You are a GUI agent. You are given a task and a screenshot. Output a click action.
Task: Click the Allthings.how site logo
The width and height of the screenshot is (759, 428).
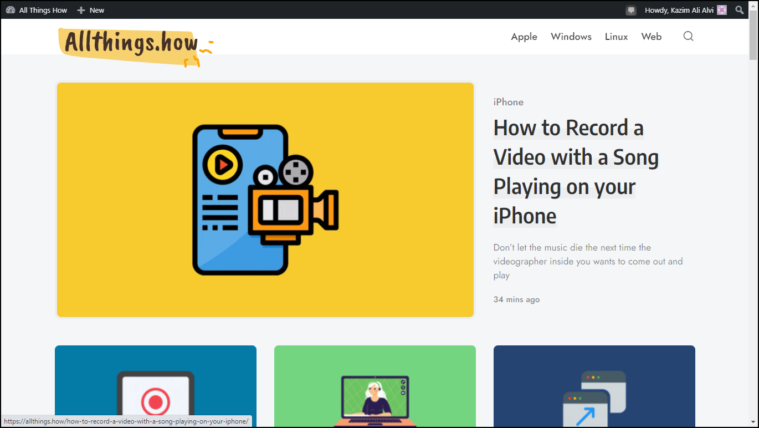[x=136, y=47]
